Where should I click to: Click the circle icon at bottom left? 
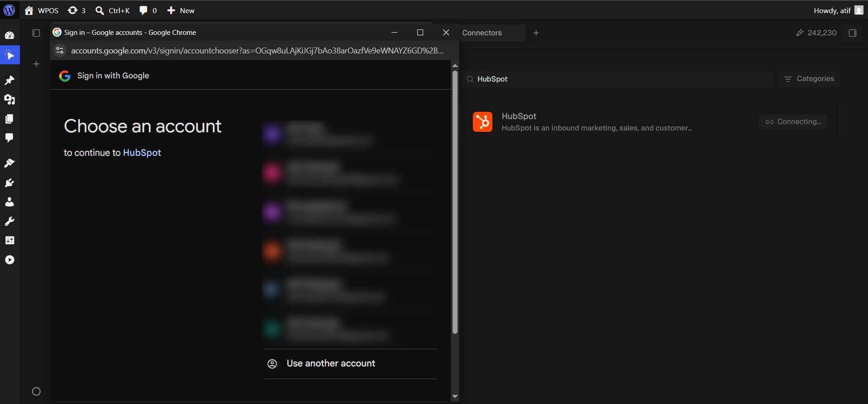36,391
